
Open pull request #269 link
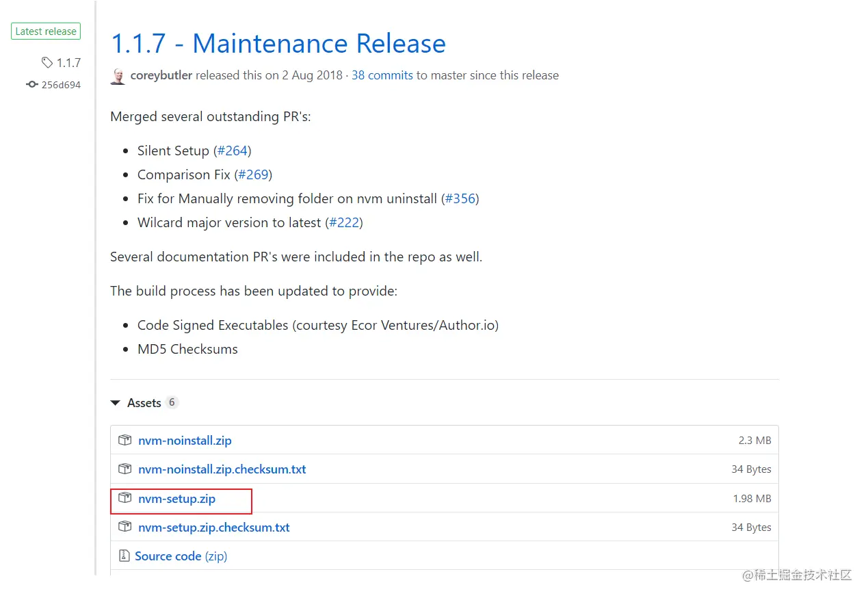[253, 174]
